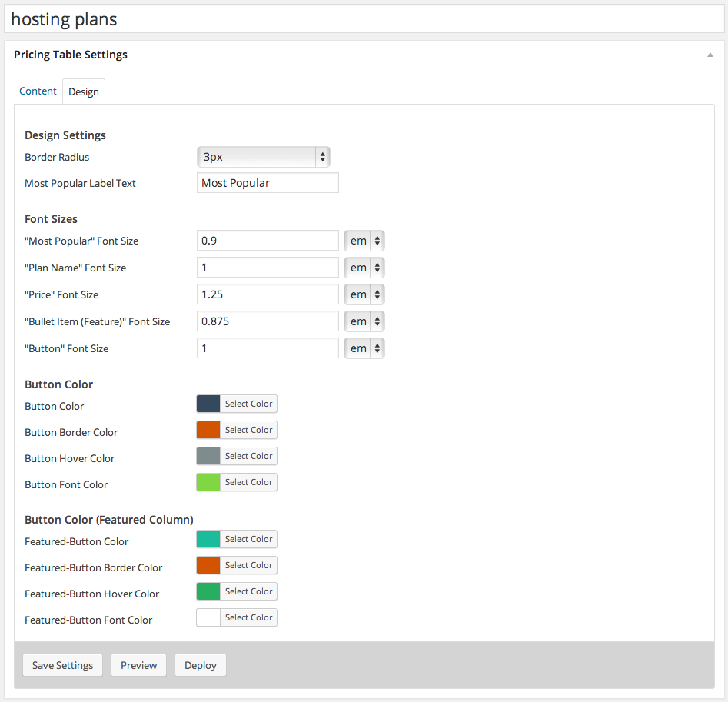Image resolution: width=728 pixels, height=702 pixels.
Task: Click the Plan Name font size field
Action: click(x=268, y=268)
